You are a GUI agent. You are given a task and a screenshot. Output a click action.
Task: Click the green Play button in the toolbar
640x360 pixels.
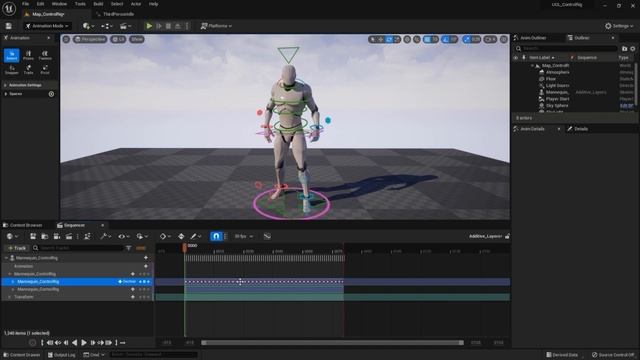click(x=149, y=26)
